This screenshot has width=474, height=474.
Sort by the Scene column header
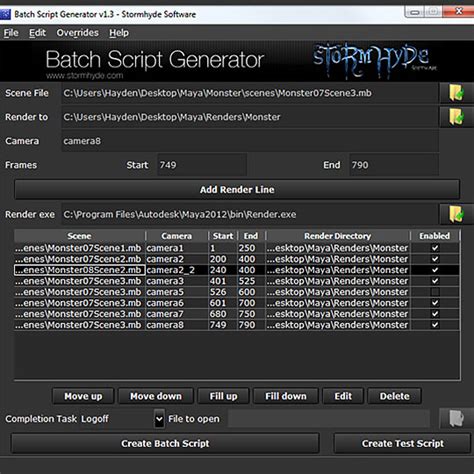79,236
